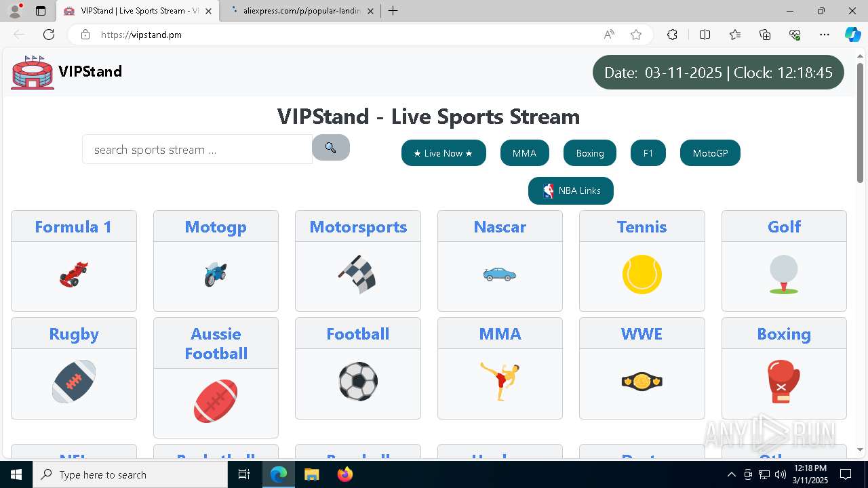
Task: Click the Tennis ball icon
Action: point(642,274)
